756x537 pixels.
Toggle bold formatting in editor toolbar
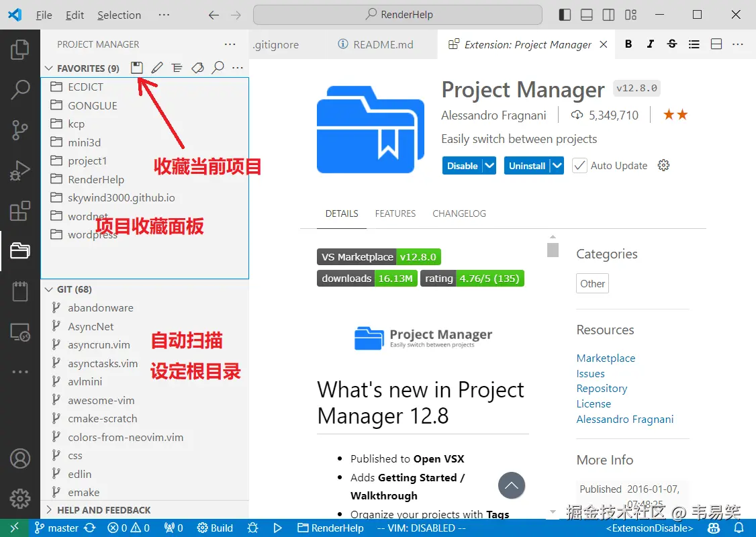tap(628, 44)
